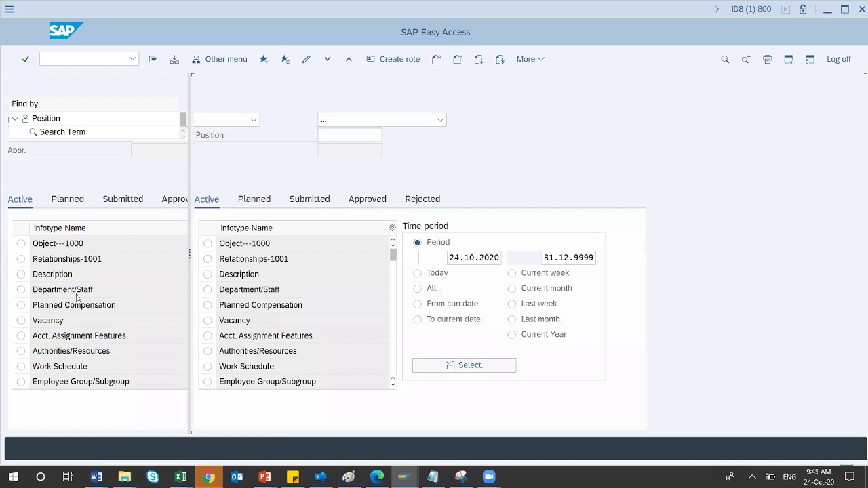The image size is (868, 488).
Task: Select Vacancy infotype radio in right list
Action: [208, 320]
